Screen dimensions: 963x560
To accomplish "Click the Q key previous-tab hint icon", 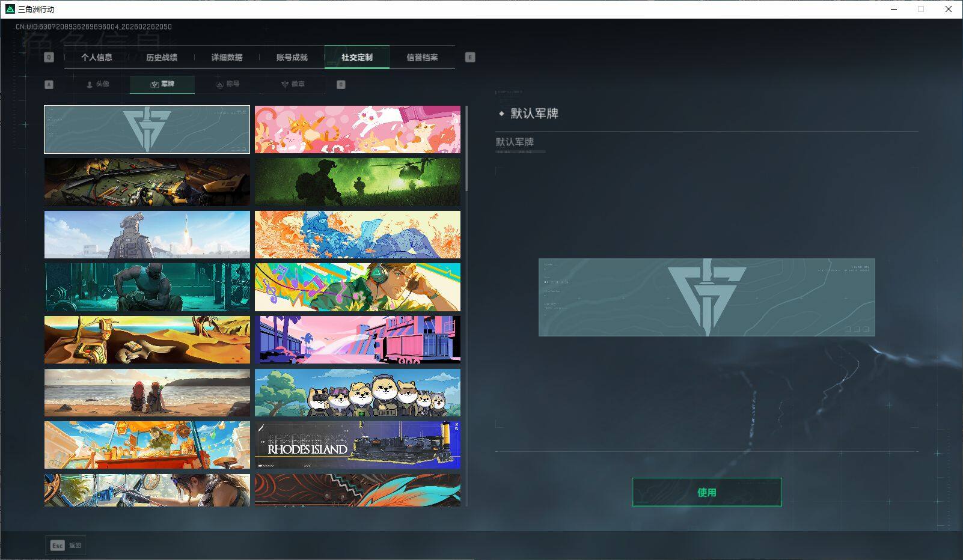I will [x=49, y=57].
